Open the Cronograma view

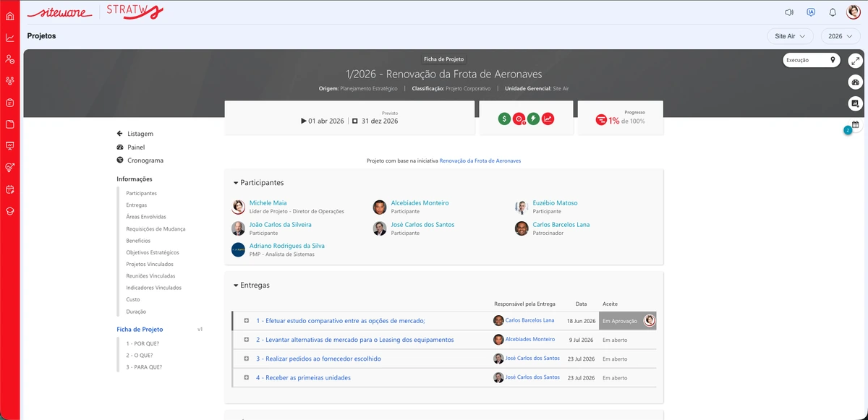[140, 160]
